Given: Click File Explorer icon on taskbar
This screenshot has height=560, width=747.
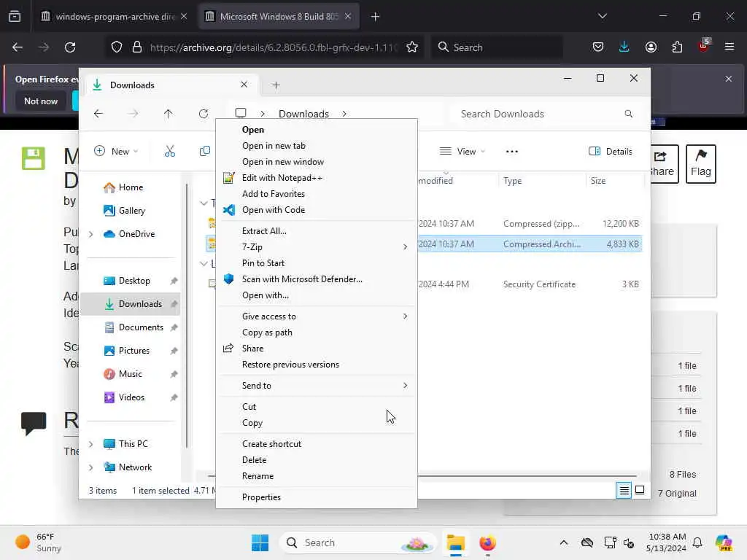Looking at the screenshot, I should [x=455, y=542].
